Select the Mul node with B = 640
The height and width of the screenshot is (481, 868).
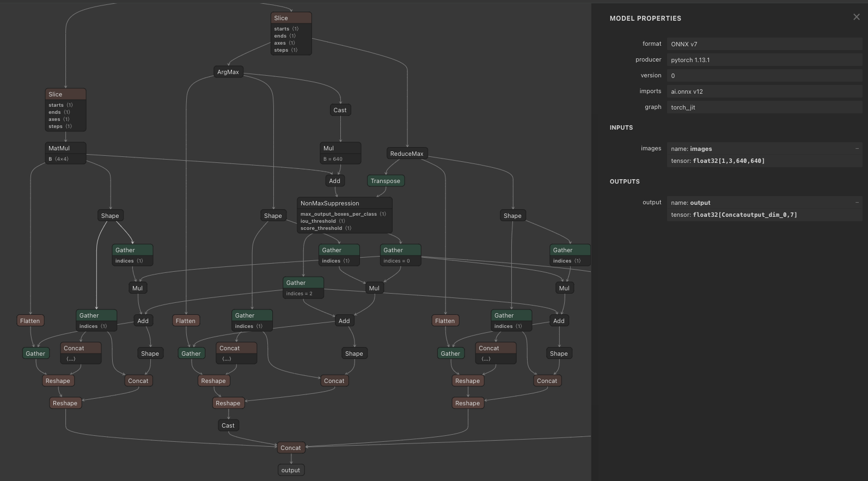pyautogui.click(x=340, y=148)
